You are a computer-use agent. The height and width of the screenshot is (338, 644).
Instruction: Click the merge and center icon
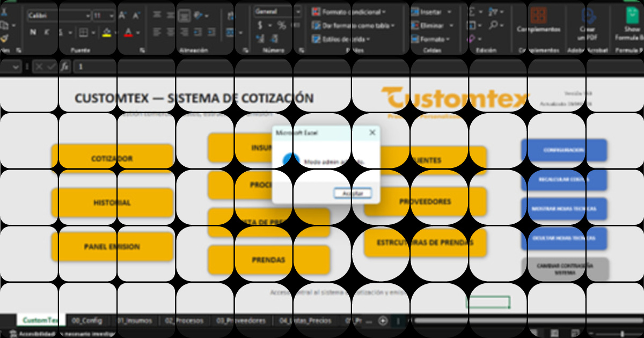pyautogui.click(x=231, y=33)
